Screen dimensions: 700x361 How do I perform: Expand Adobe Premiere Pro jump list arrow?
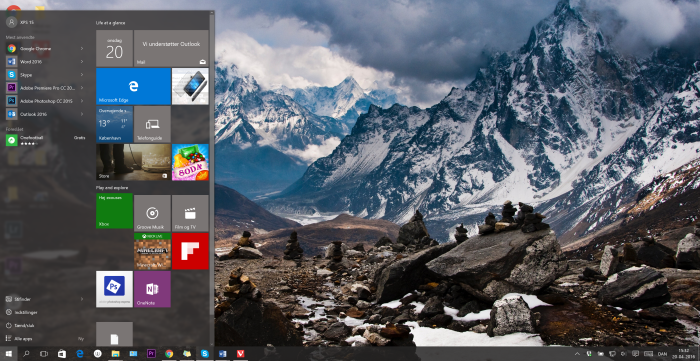82,87
